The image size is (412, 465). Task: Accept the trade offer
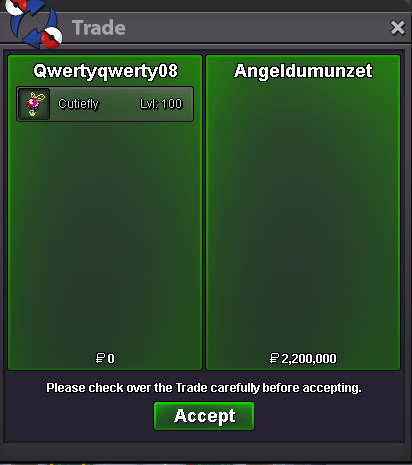(x=204, y=416)
